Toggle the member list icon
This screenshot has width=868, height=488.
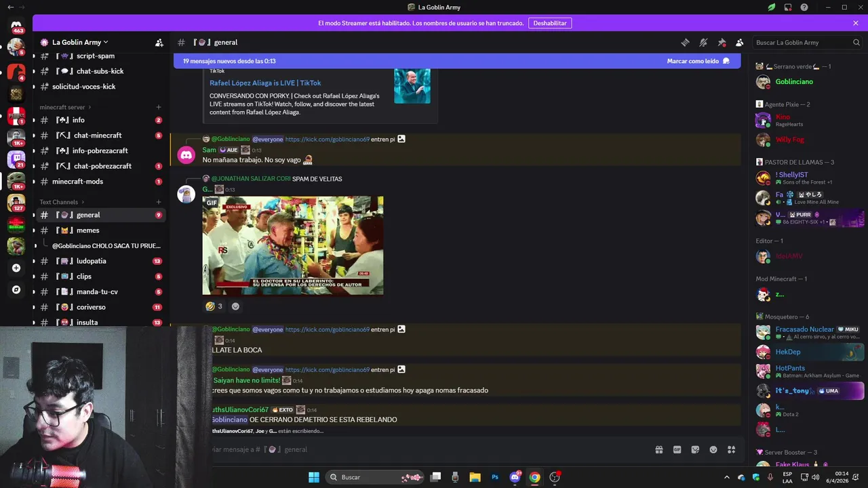pyautogui.click(x=740, y=42)
